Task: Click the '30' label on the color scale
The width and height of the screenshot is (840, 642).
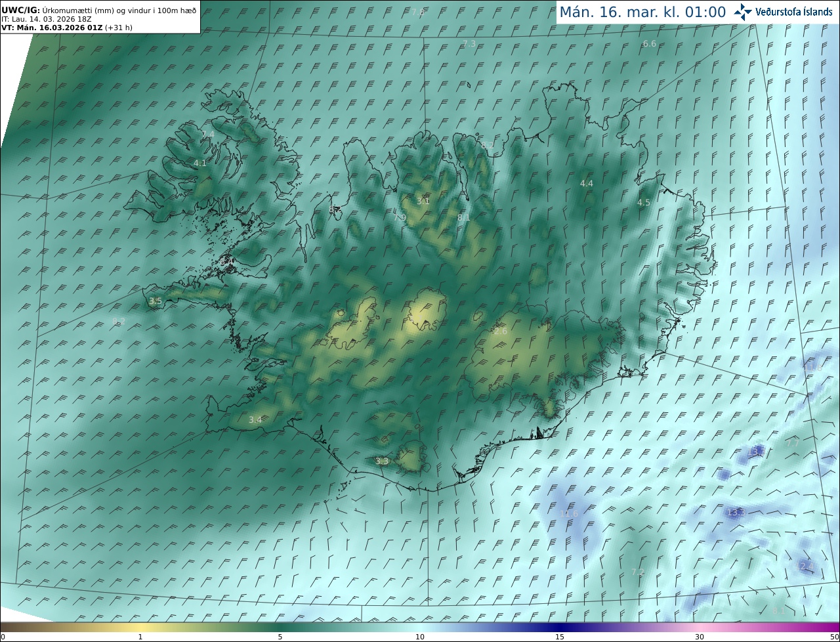Action: pos(700,637)
